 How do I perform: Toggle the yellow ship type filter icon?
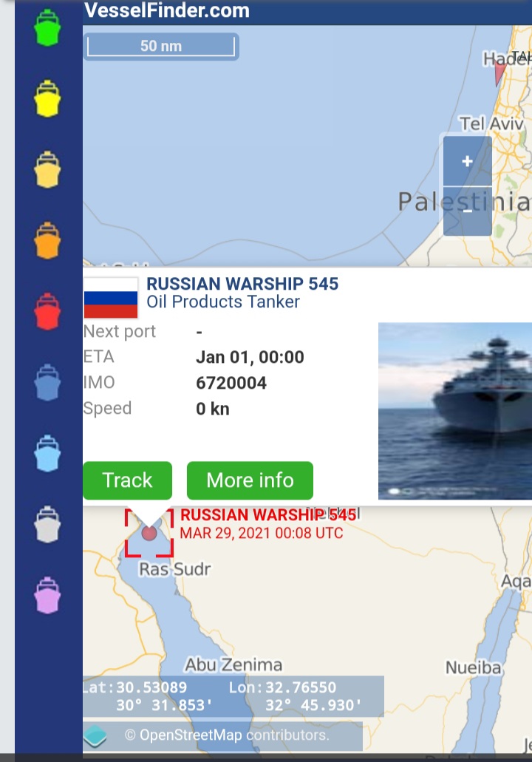click(47, 98)
